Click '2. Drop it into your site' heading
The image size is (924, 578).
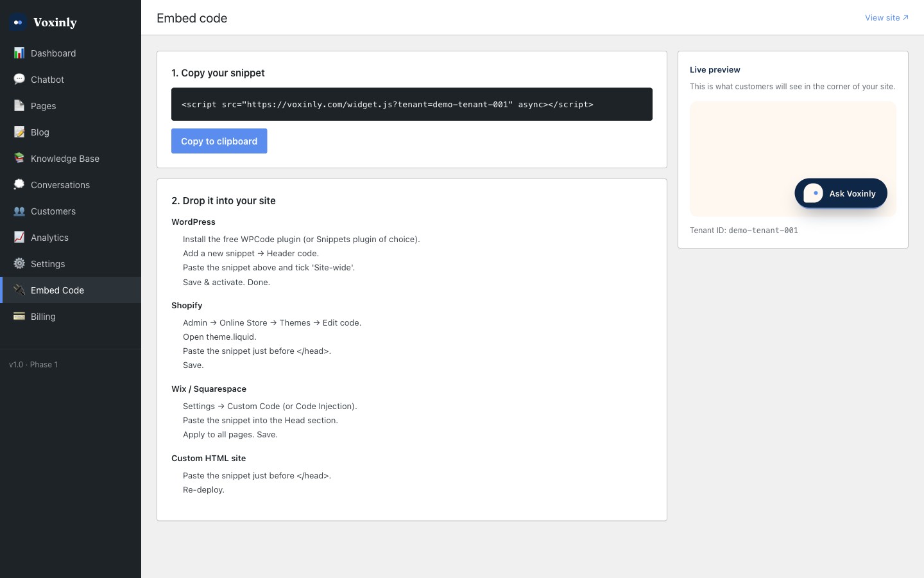pyautogui.click(x=223, y=201)
